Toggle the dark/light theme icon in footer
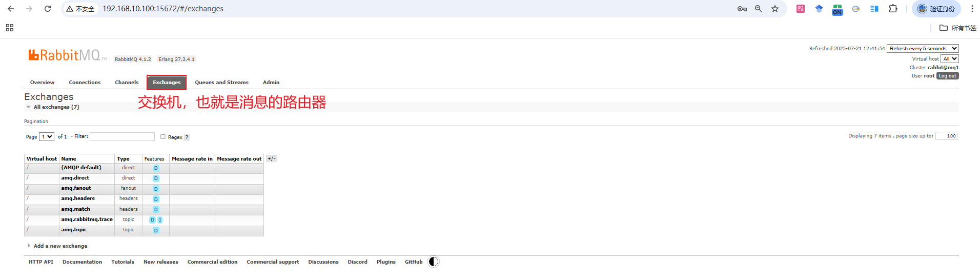 click(434, 262)
